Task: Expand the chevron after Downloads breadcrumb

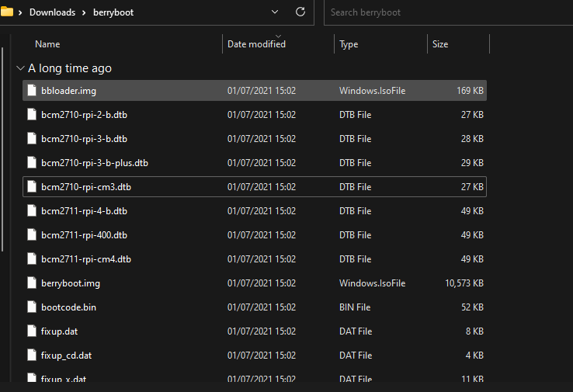Action: (84, 12)
